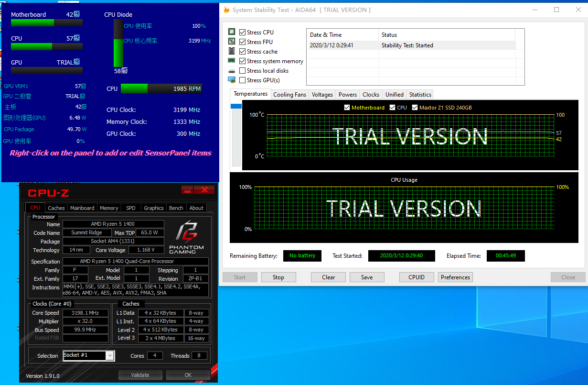Image resolution: width=588 pixels, height=385 pixels.
Task: Click OK in the CPU-Z window
Action: [x=188, y=375]
